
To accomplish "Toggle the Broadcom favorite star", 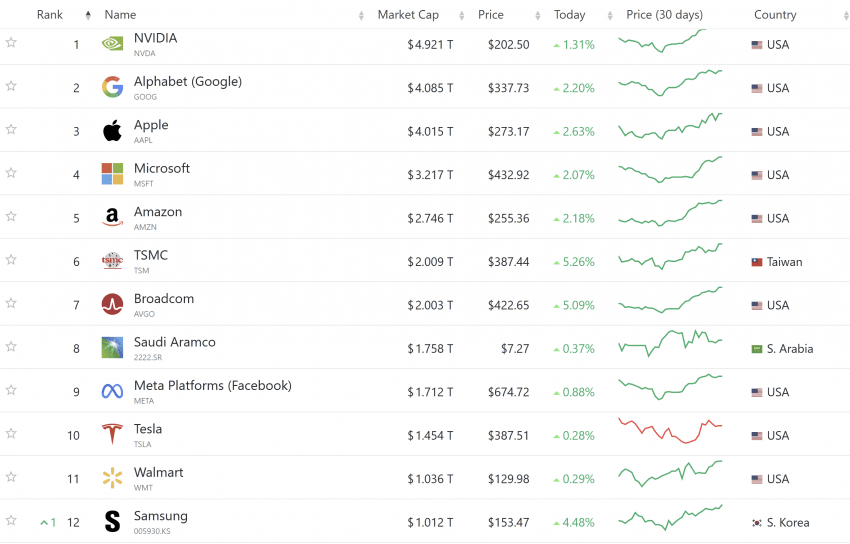I will tap(11, 302).
